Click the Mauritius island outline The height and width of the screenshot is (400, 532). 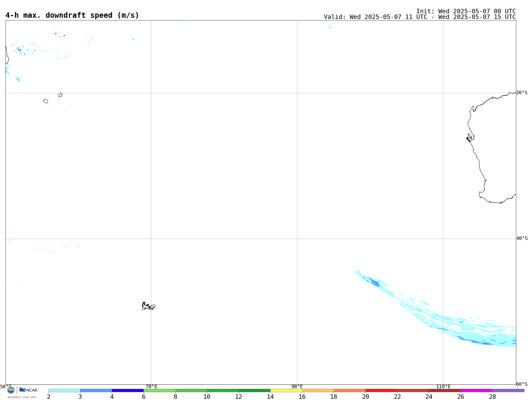coord(60,95)
